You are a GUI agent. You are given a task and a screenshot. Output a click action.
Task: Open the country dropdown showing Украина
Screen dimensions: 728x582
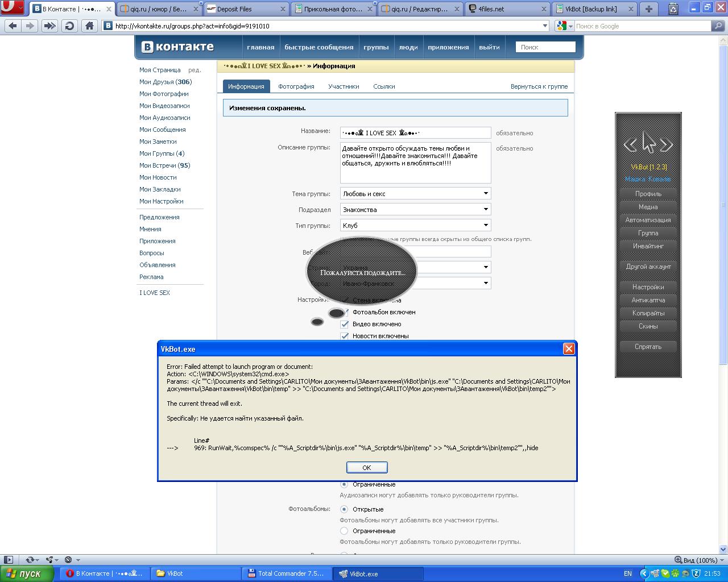click(x=416, y=267)
